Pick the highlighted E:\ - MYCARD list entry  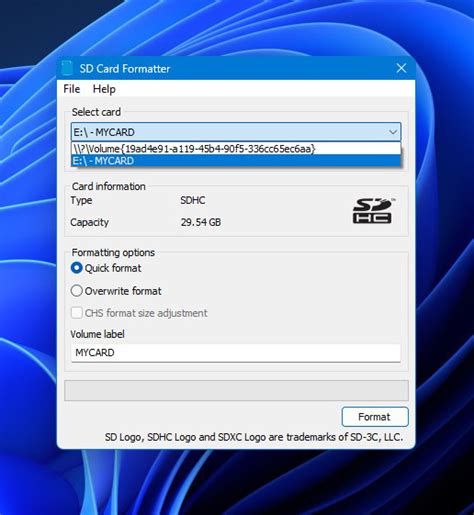tap(236, 161)
